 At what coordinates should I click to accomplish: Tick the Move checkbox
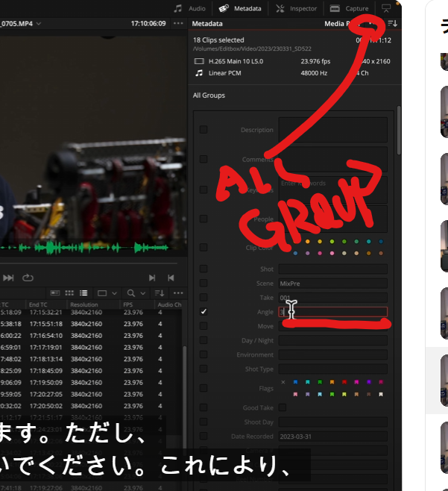pyautogui.click(x=204, y=325)
